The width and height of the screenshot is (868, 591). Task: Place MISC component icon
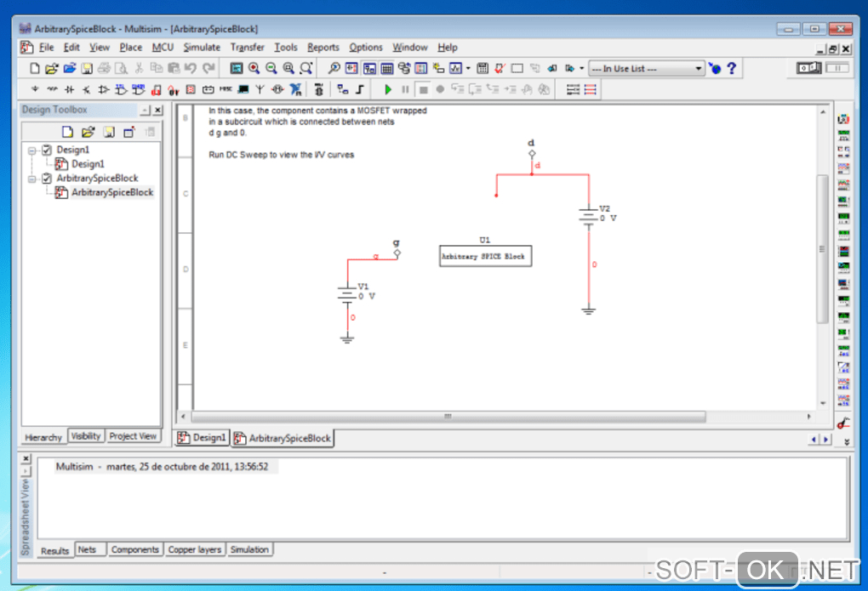tap(226, 89)
